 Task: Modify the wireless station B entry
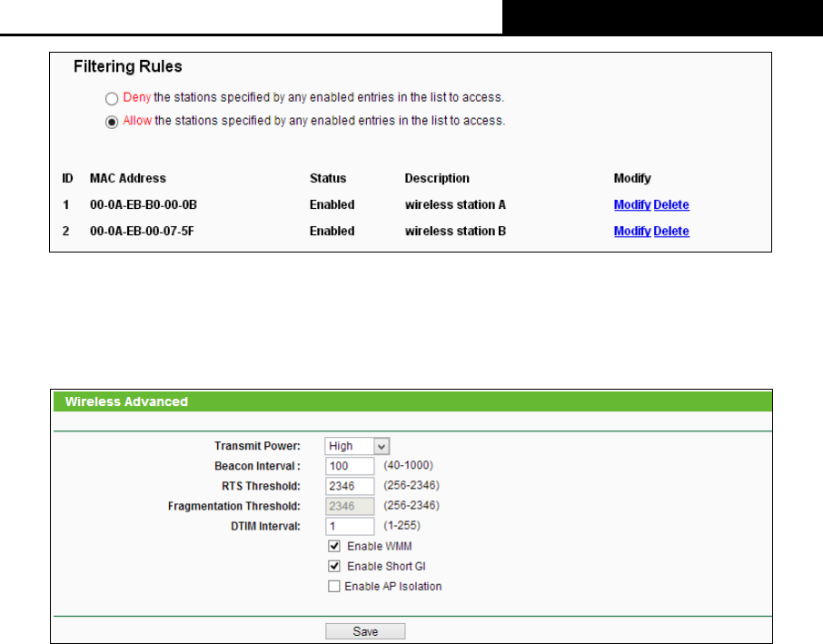pyautogui.click(x=632, y=231)
